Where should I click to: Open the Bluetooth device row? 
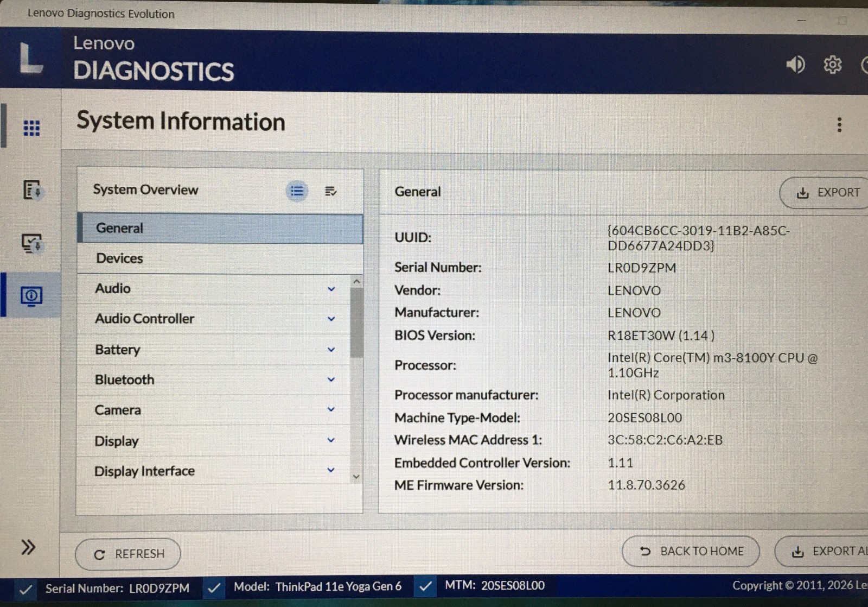(214, 380)
